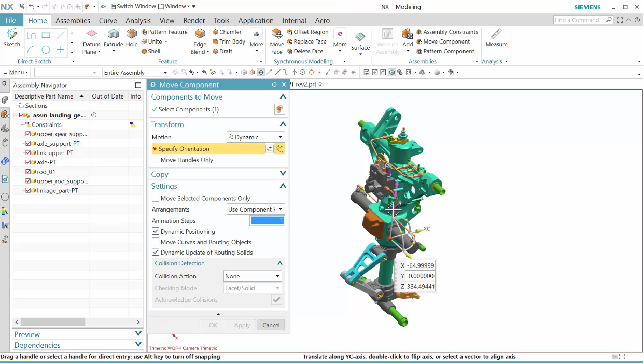Open the File menu
The height and width of the screenshot is (364, 644).
point(10,21)
